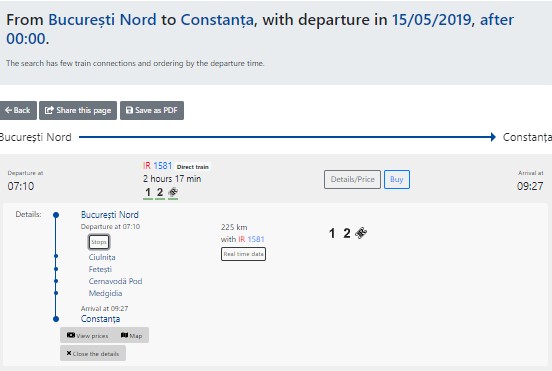Close the details panel
Screen dimensions: 552x371
[x=93, y=353]
